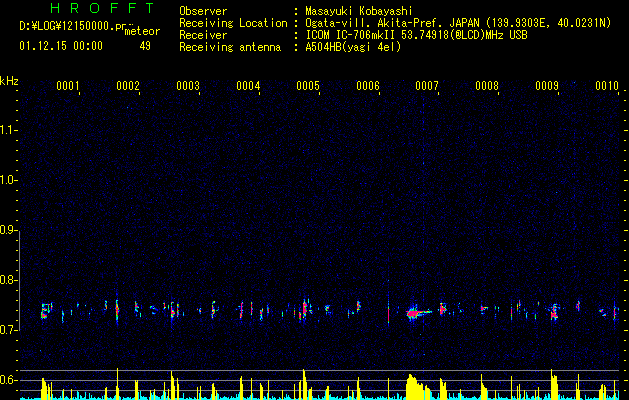Click the 0.6 kHz axis label
Viewport: 629px width, 400px height.
[x=8, y=380]
